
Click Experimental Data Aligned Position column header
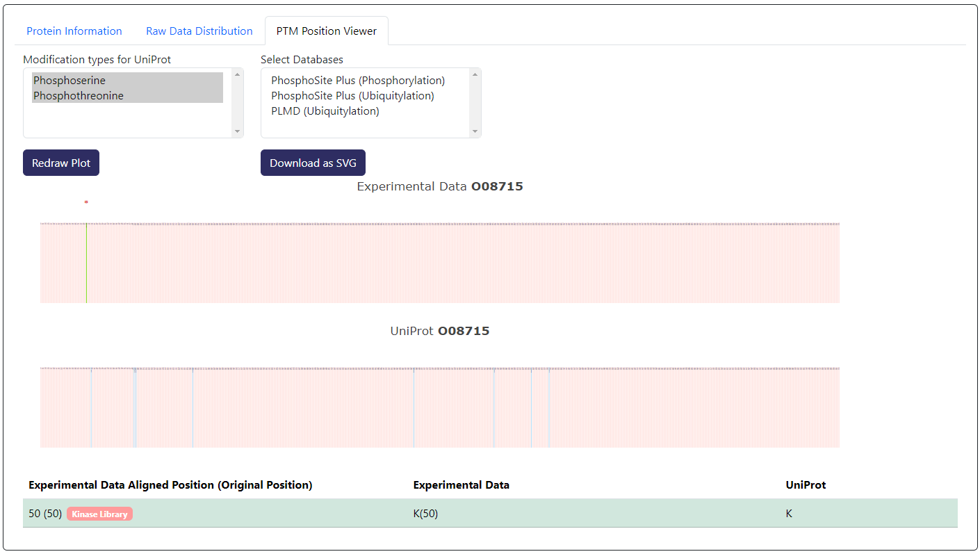(170, 485)
